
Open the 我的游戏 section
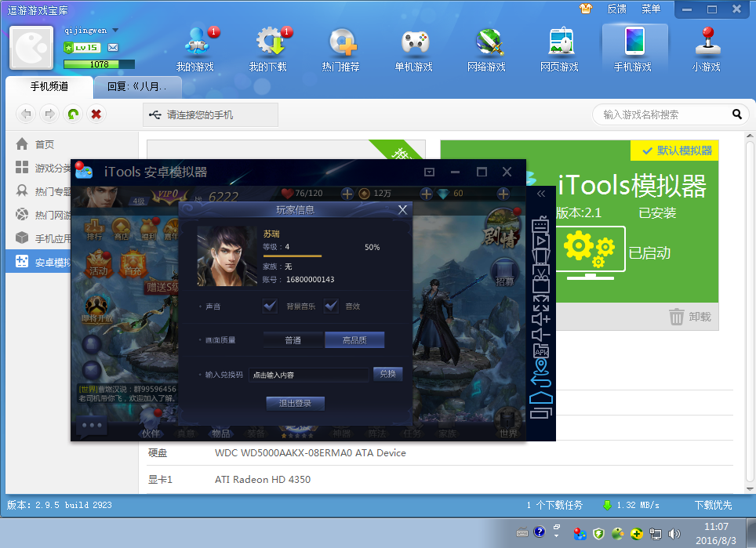pos(195,49)
